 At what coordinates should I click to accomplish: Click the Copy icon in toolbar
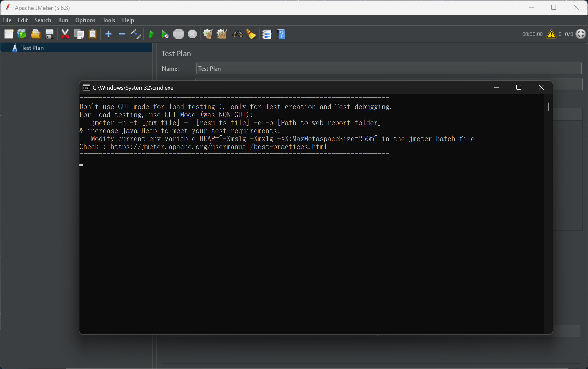click(79, 34)
